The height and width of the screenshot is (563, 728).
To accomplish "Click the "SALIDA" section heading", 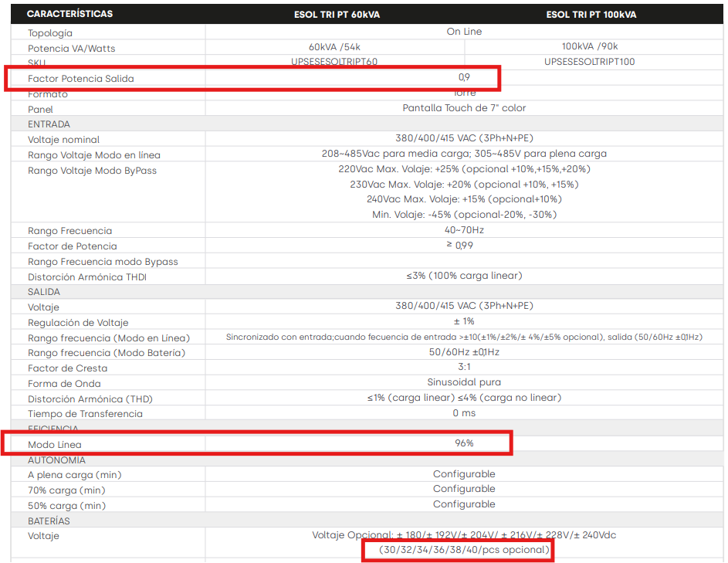I will click(x=44, y=292).
